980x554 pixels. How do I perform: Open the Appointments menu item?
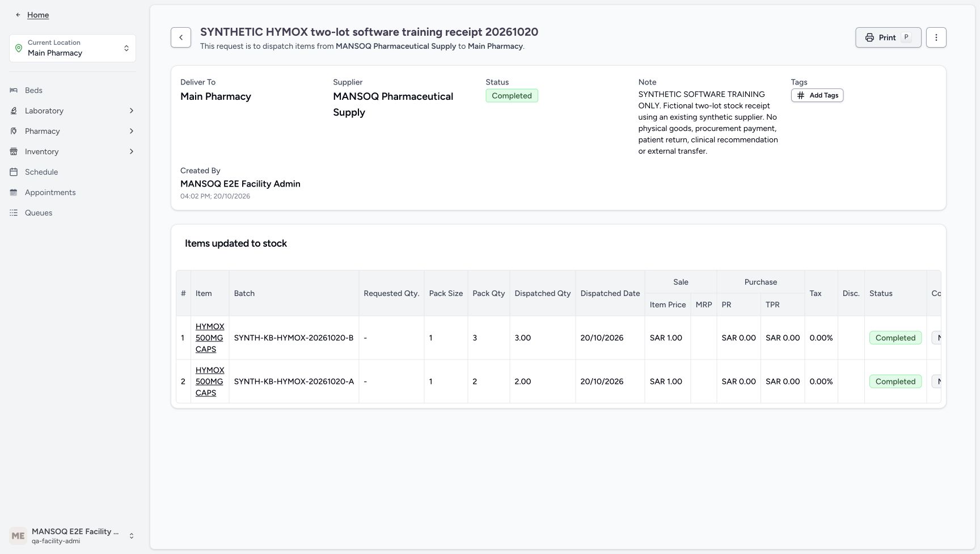(x=73, y=192)
